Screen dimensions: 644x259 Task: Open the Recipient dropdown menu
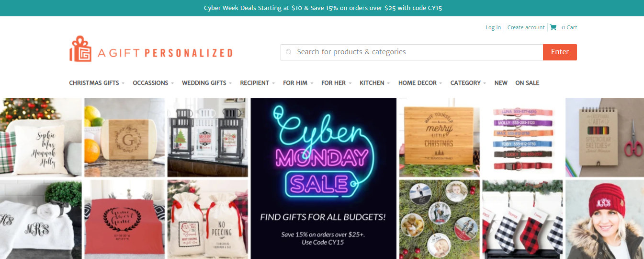(258, 83)
